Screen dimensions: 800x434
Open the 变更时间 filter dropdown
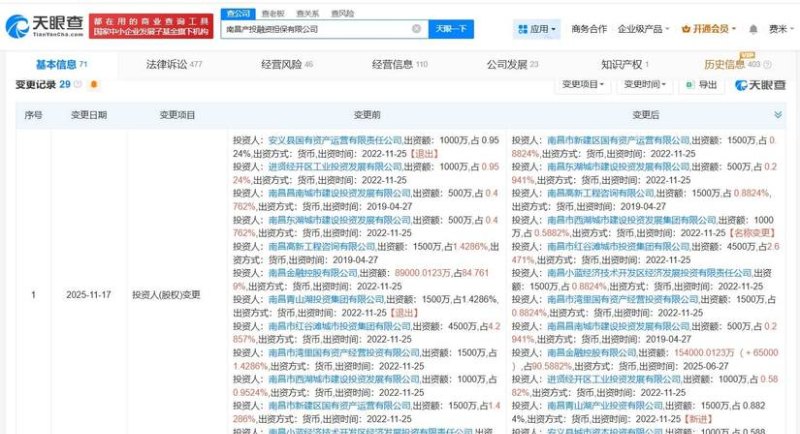point(644,84)
